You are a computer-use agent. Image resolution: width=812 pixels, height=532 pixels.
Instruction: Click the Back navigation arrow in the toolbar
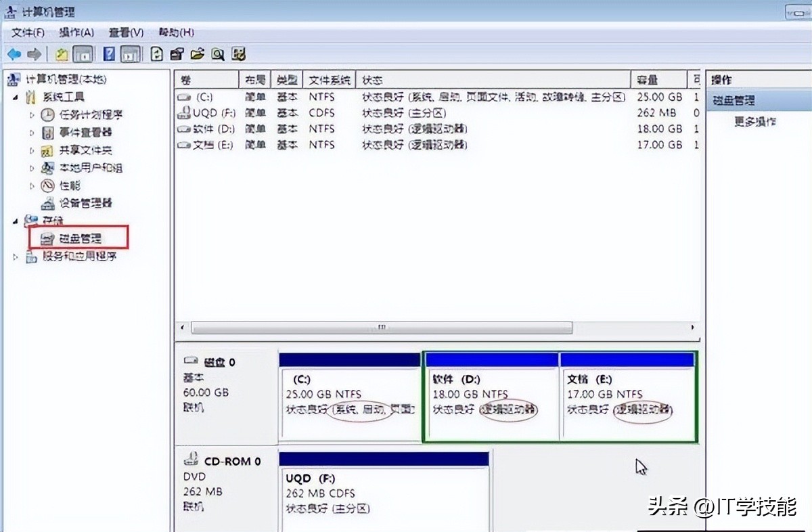pyautogui.click(x=14, y=54)
